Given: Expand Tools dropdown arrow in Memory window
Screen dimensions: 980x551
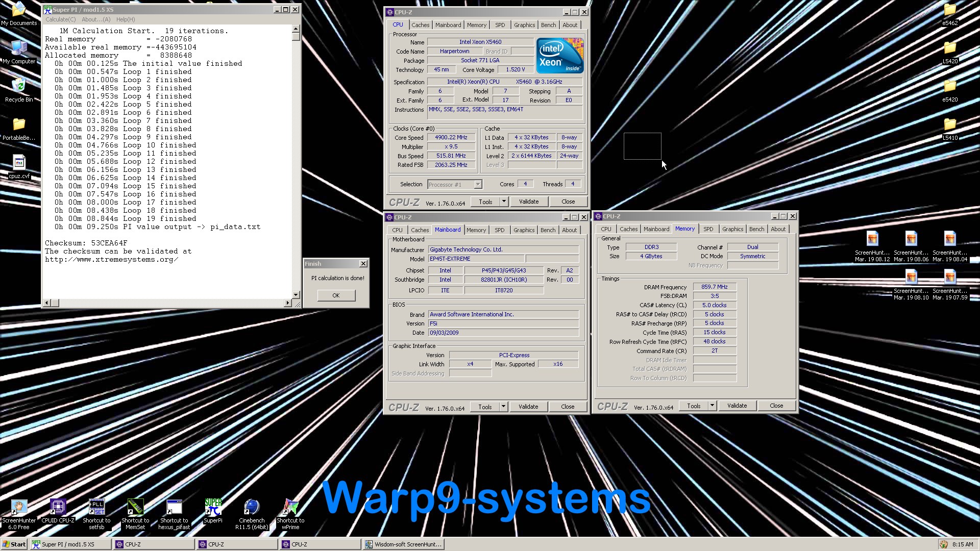Looking at the screenshot, I should point(712,406).
